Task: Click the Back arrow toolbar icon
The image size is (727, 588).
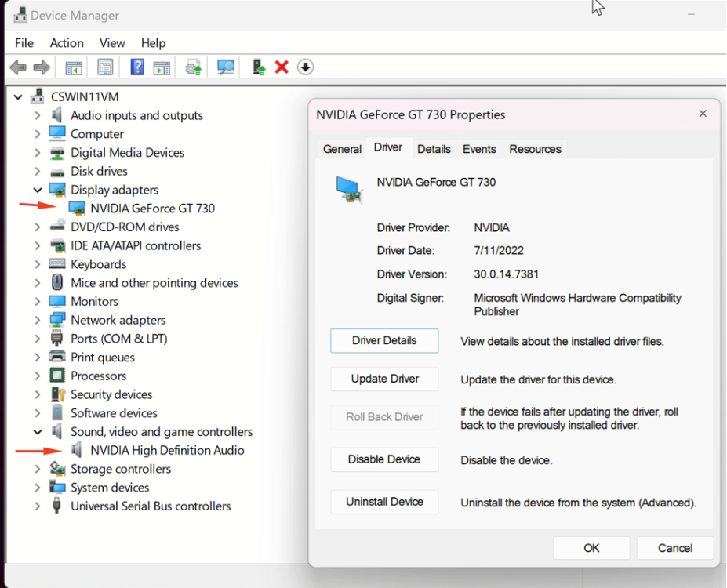Action: pos(19,67)
